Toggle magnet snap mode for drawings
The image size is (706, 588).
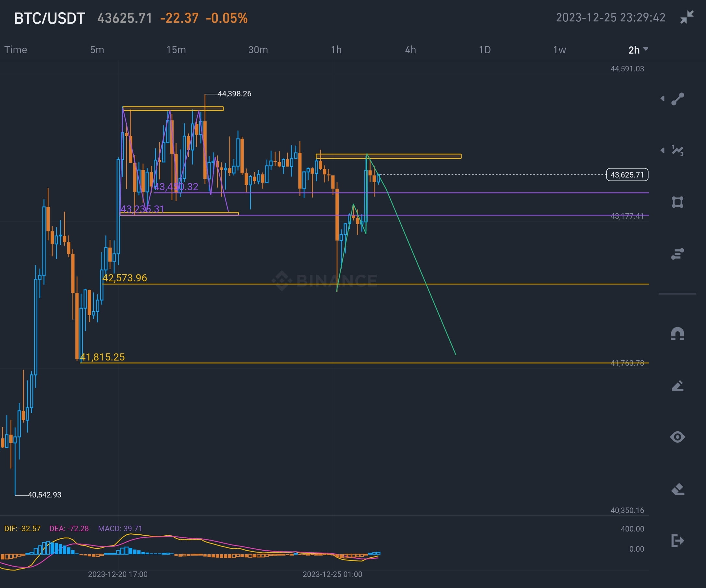pos(677,334)
